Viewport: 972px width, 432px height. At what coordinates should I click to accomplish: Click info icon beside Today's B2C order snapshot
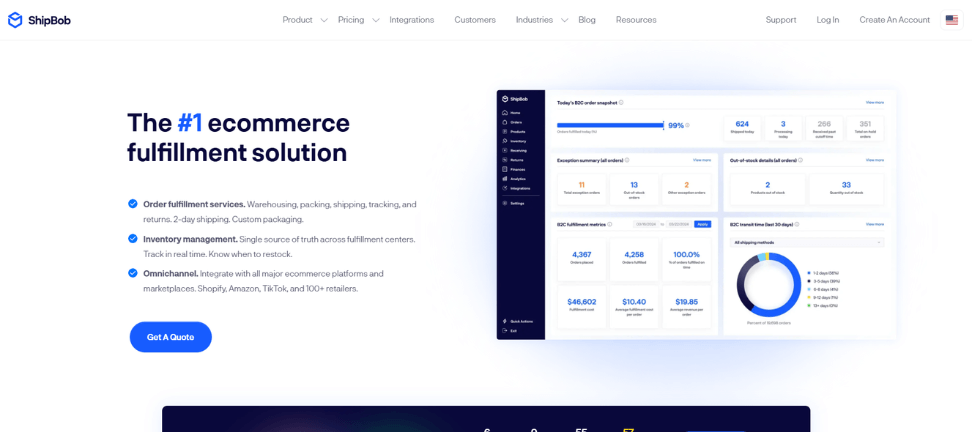click(x=621, y=102)
